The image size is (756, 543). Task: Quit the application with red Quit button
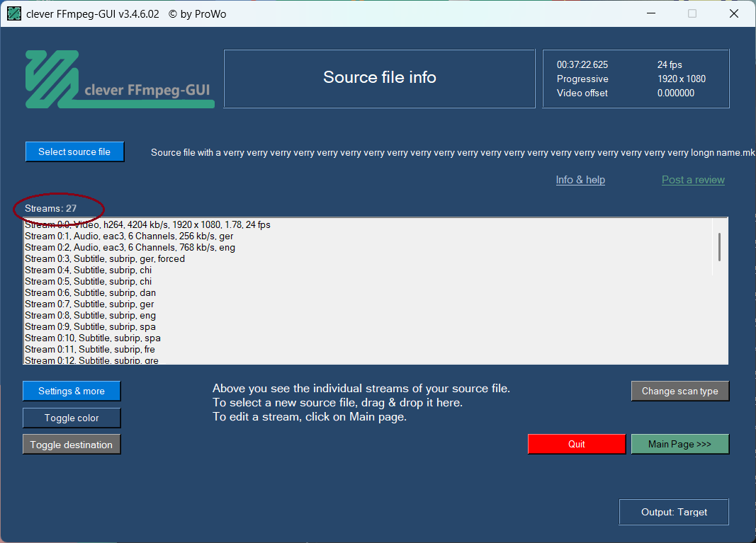pyautogui.click(x=577, y=444)
